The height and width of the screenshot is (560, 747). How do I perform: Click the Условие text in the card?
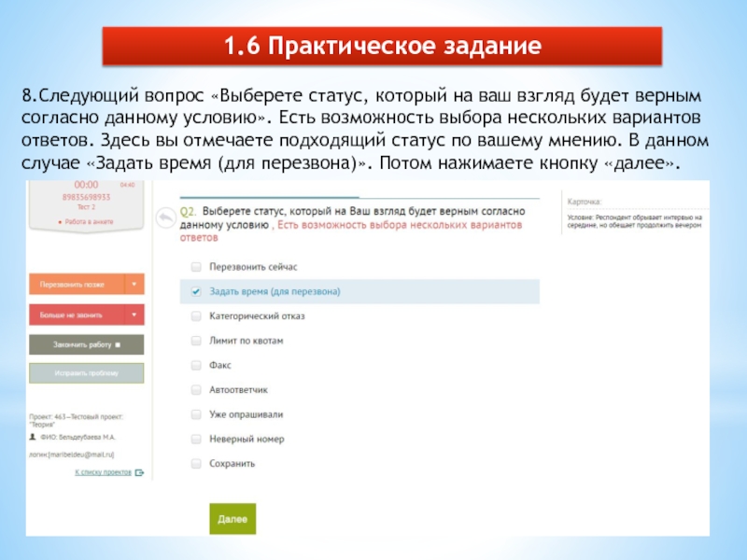coord(635,221)
